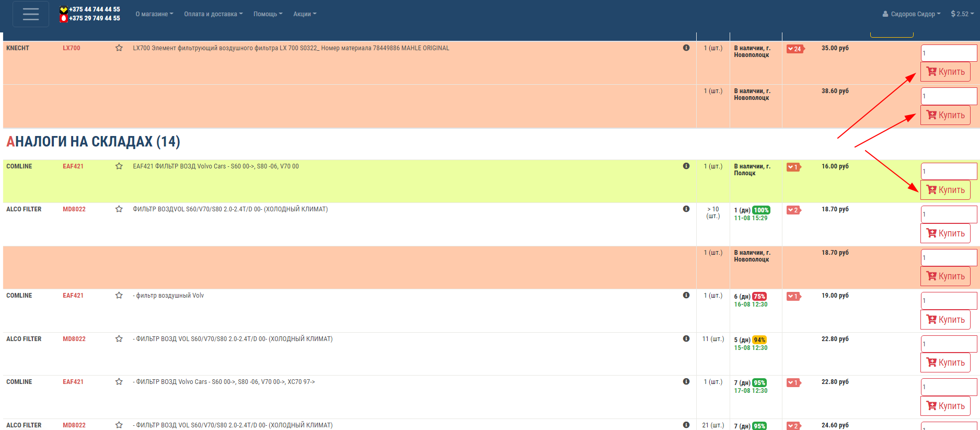
Task: Expand price tag on ALCO FILTER 18.70 row
Action: 793,210
